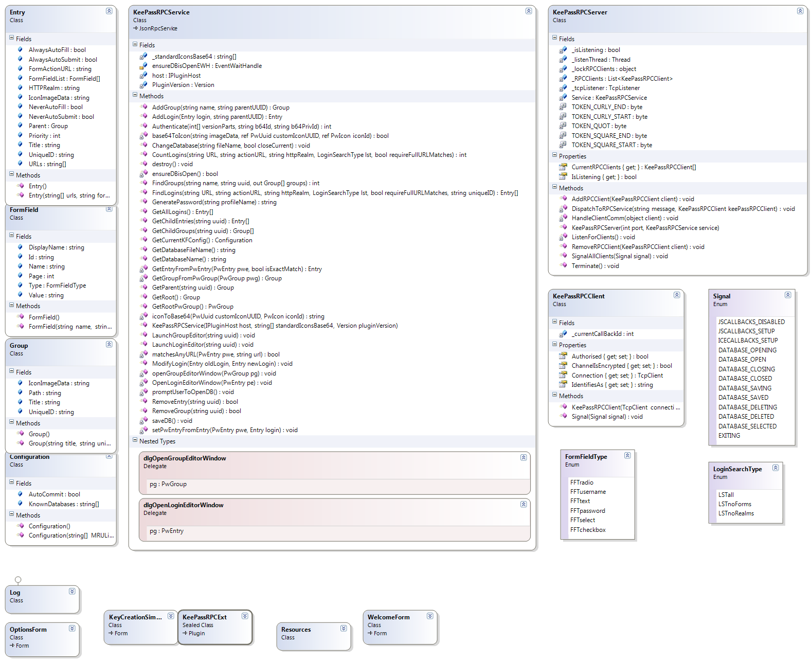
Task: Expand the KeePassRPCExt class chevron
Action: tap(245, 616)
